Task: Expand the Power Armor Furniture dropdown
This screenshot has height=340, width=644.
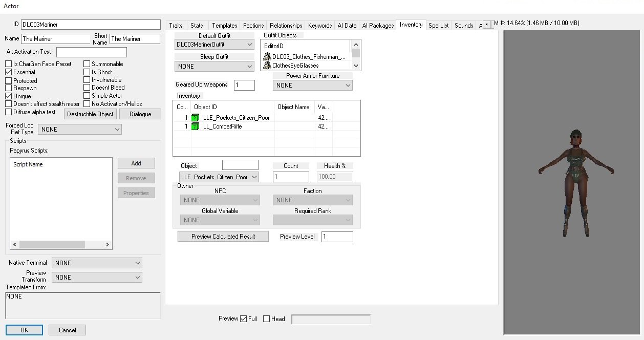Action: click(312, 86)
